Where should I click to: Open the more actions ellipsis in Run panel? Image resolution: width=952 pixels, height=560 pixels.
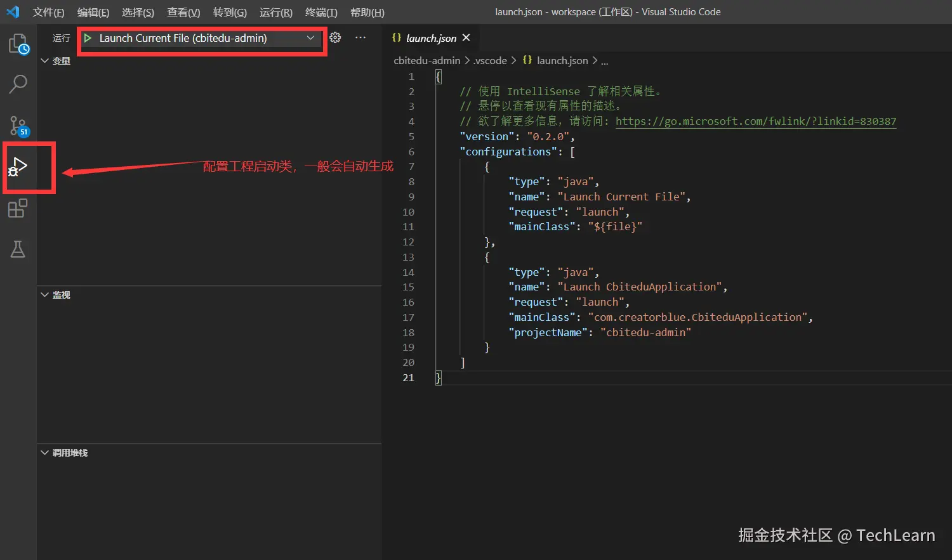(x=360, y=37)
